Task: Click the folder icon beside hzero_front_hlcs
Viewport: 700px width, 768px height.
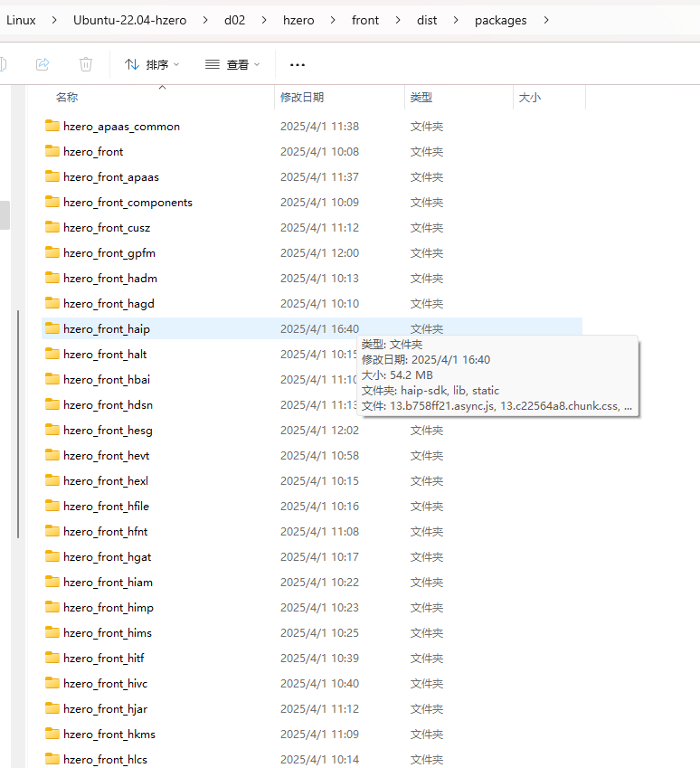Action: pyautogui.click(x=52, y=759)
